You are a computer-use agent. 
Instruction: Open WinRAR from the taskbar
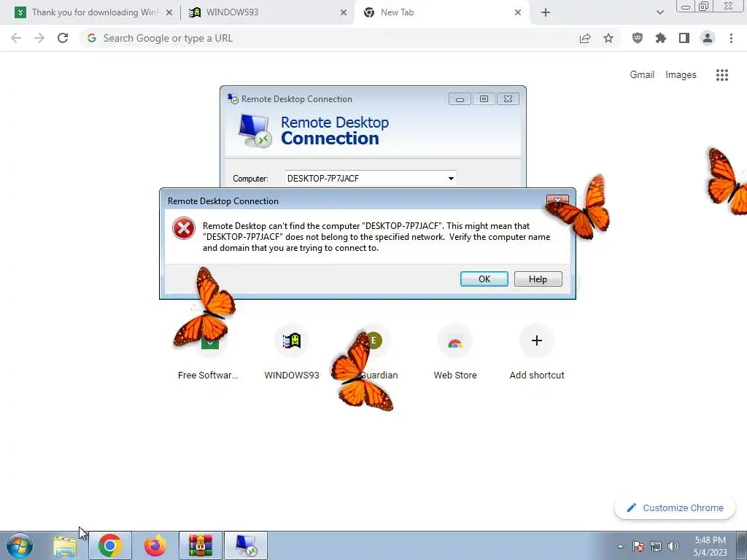[201, 545]
